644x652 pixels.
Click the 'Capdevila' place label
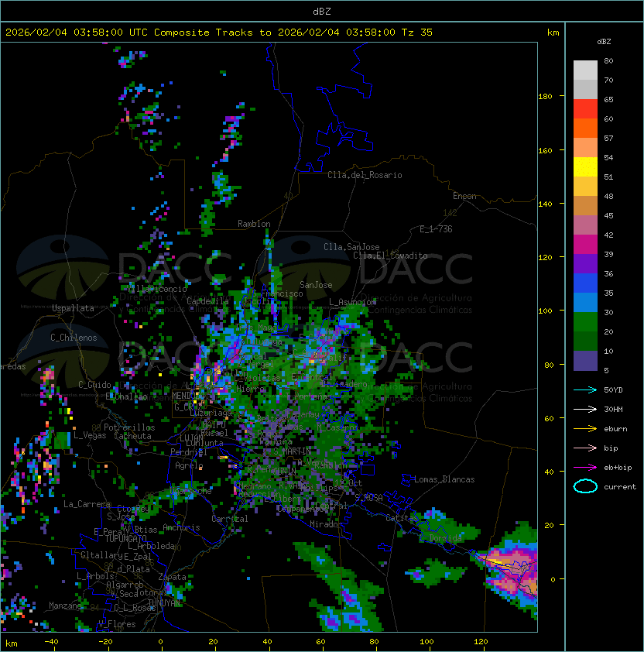click(x=207, y=301)
